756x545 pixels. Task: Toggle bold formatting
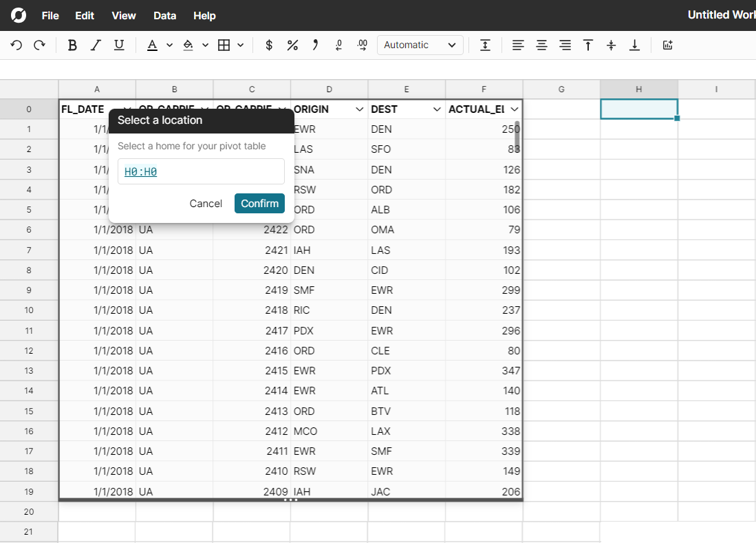pos(72,45)
